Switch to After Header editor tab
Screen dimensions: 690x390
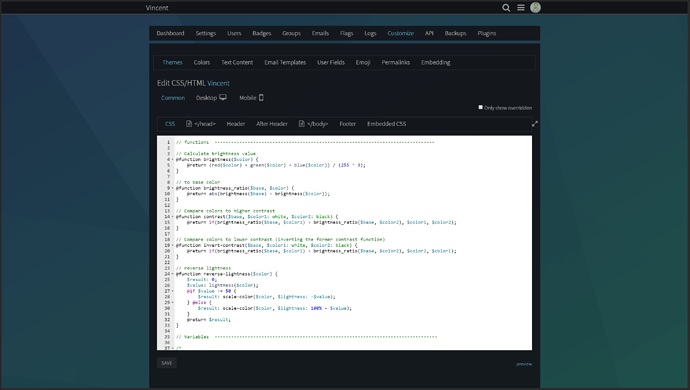pos(272,124)
